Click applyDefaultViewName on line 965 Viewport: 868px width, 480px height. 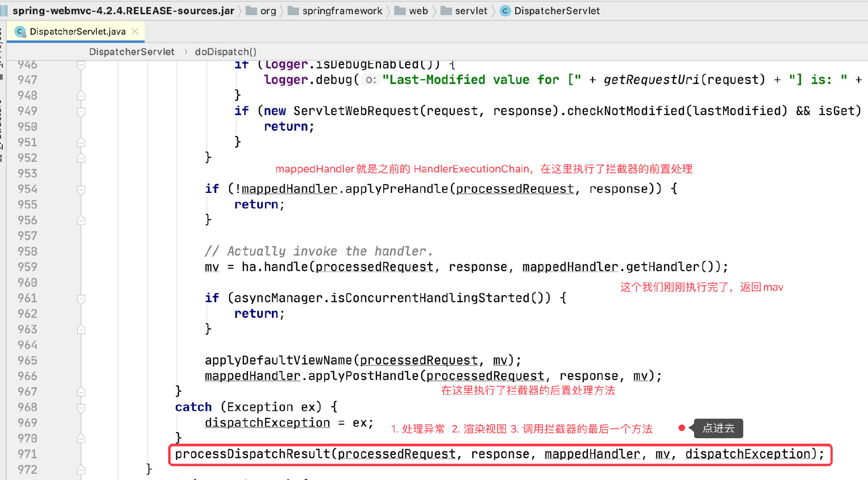[x=279, y=360]
